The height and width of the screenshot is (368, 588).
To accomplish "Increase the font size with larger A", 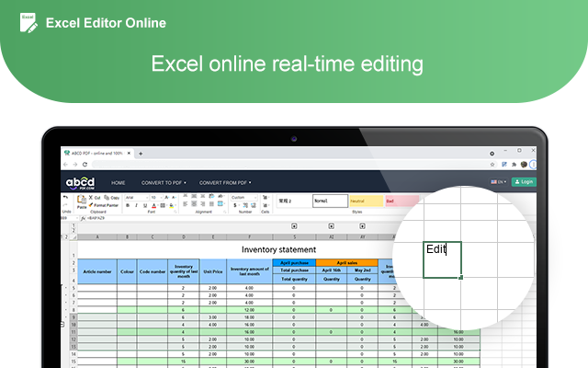I will pyautogui.click(x=166, y=198).
